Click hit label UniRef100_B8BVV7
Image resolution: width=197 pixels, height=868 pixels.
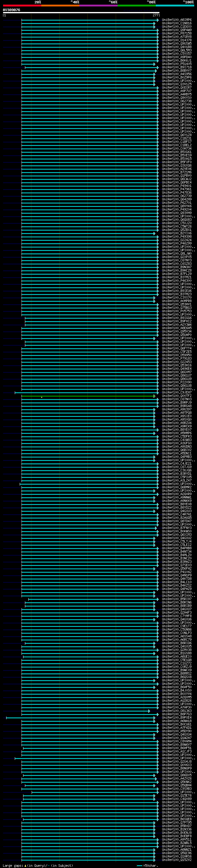pos(176,71)
